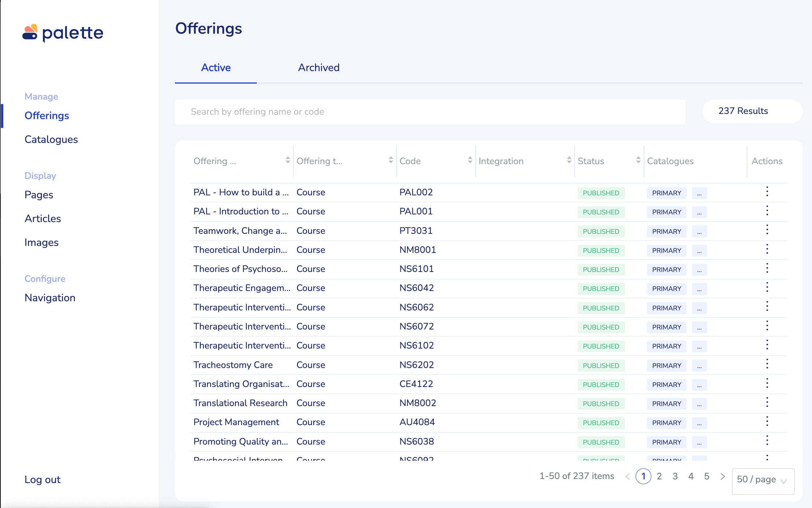Open the Teamwork, Change a... offering link
The width and height of the screenshot is (812, 508).
[x=240, y=231]
